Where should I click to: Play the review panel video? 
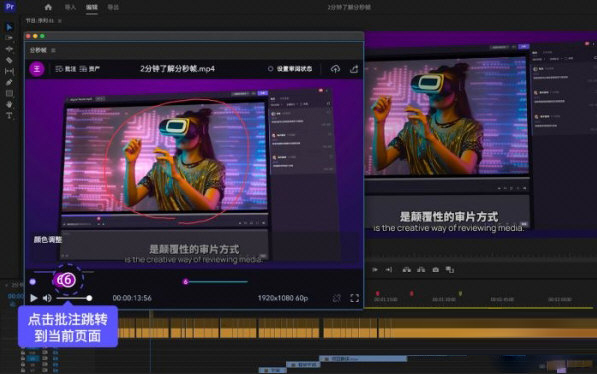[x=34, y=298]
